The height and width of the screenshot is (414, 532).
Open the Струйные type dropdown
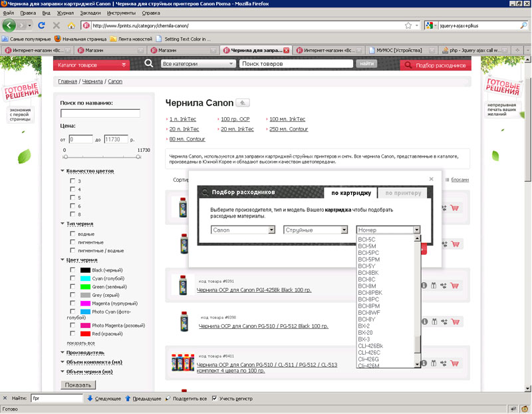point(315,230)
